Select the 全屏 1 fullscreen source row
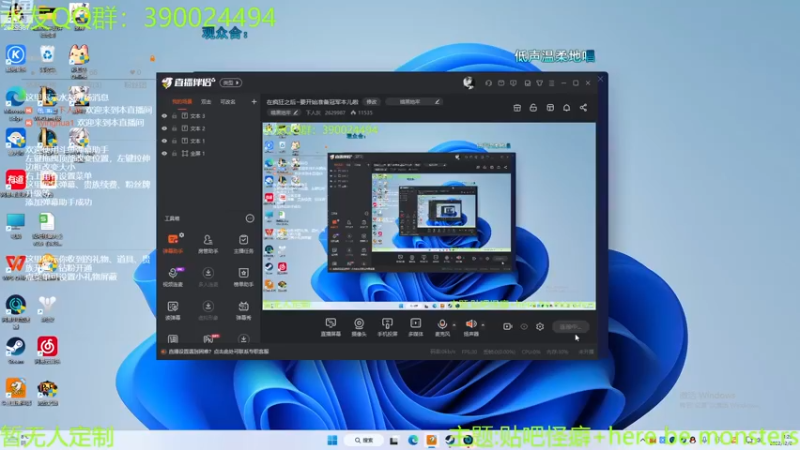This screenshot has width=800, height=450. click(209, 153)
